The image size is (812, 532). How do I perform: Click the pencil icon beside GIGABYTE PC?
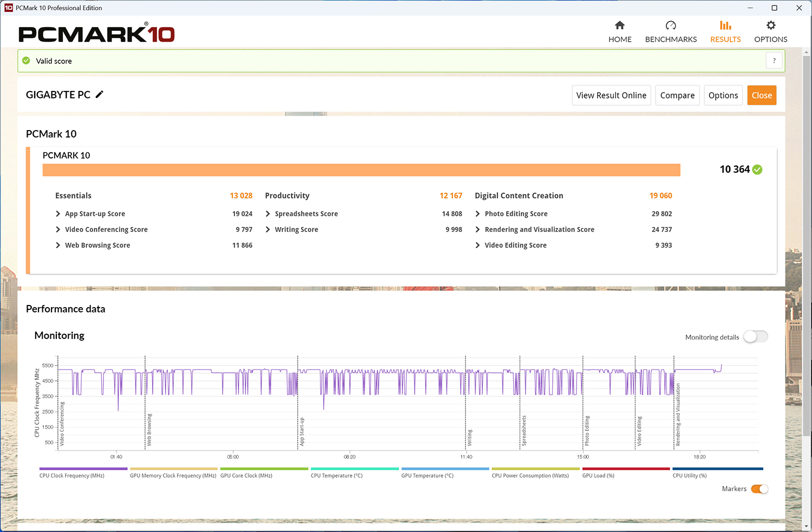100,94
